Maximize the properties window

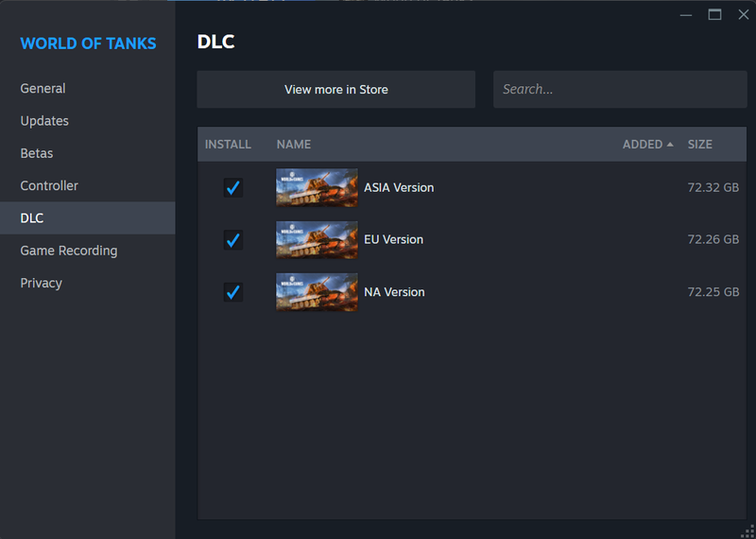[x=714, y=15]
